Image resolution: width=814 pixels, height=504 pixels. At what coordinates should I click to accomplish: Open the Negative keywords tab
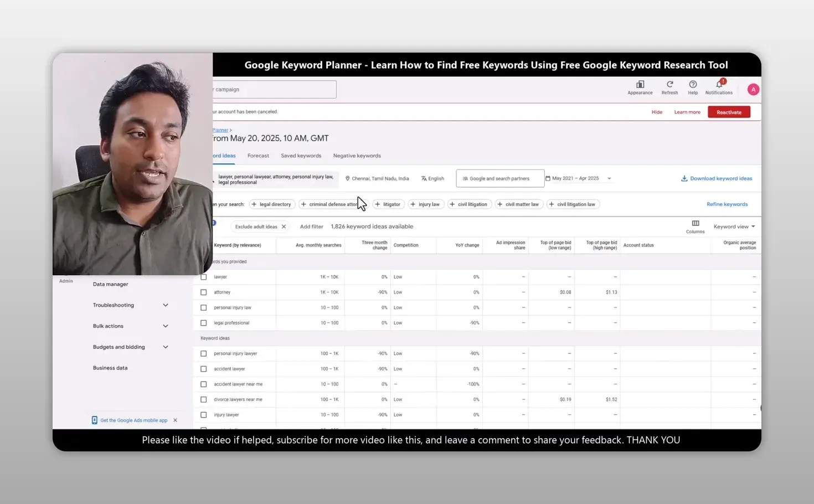[x=357, y=156]
